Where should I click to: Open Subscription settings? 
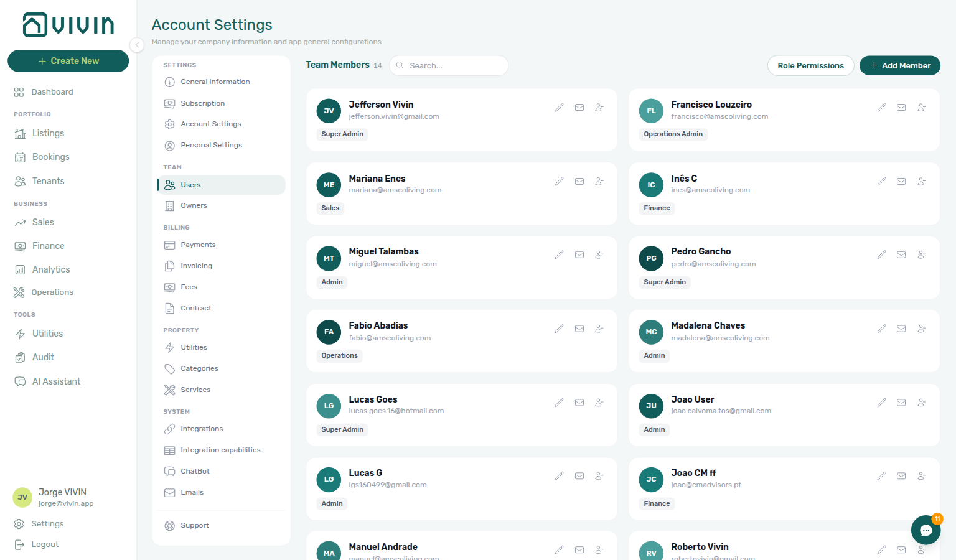221,103
